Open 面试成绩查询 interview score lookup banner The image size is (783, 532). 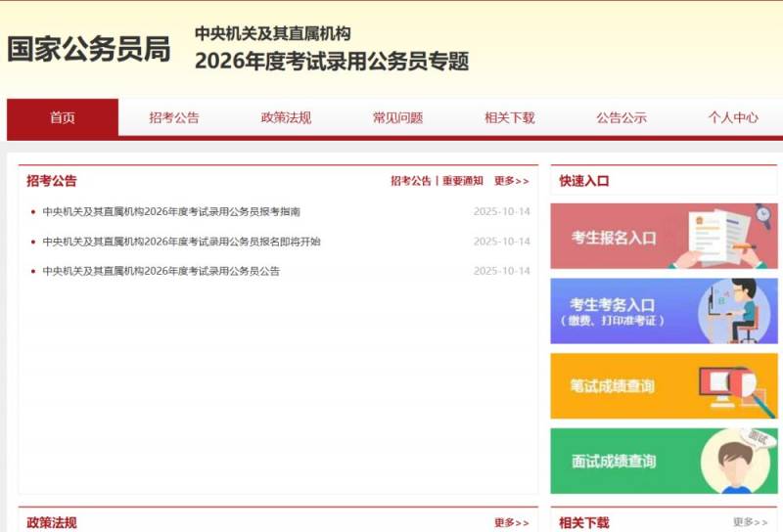coord(663,461)
